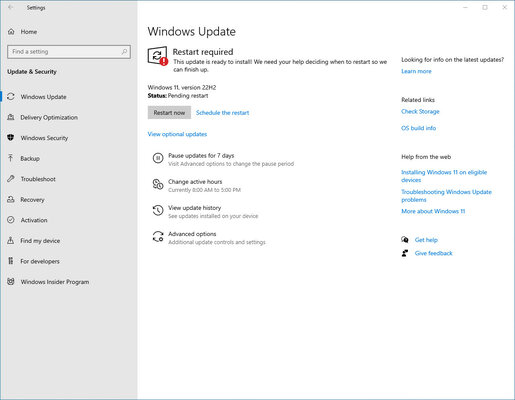Open the Troubleshoot section
This screenshot has width=515, height=400.
tap(38, 179)
